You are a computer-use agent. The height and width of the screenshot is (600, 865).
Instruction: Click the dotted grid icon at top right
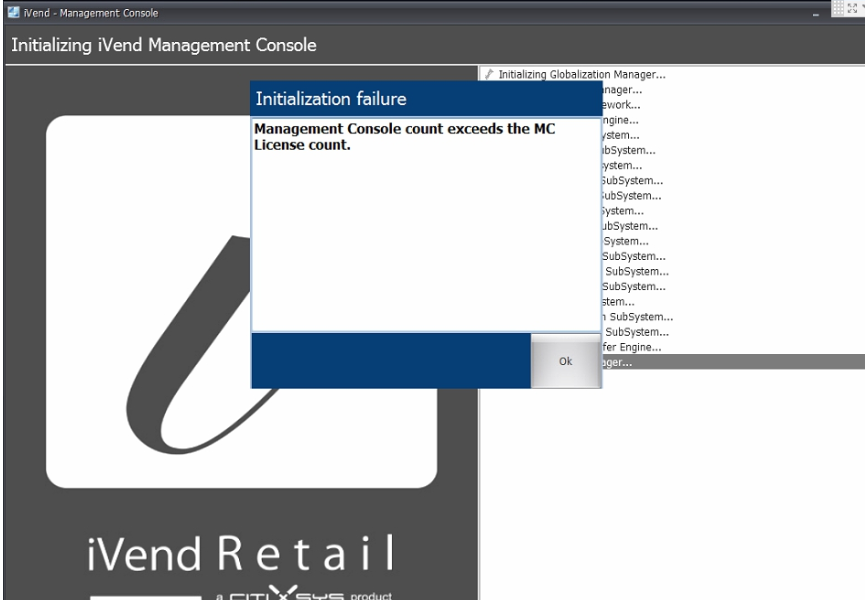(838, 8)
